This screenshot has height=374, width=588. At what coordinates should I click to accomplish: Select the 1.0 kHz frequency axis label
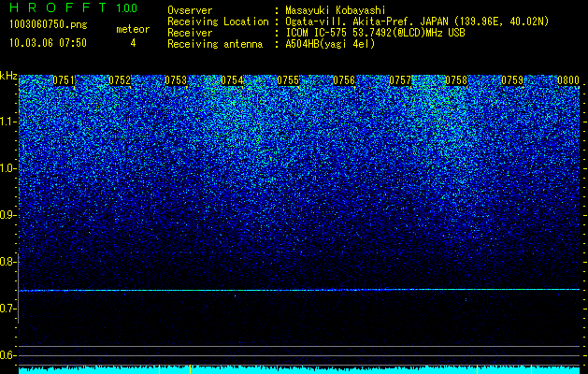[7, 169]
